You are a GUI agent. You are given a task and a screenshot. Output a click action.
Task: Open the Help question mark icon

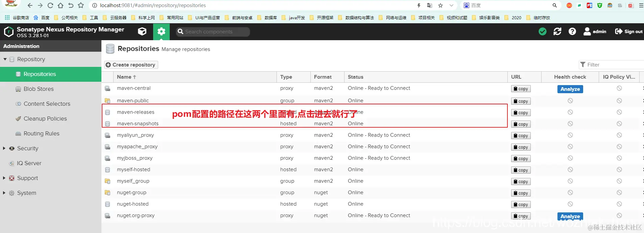coord(572,31)
